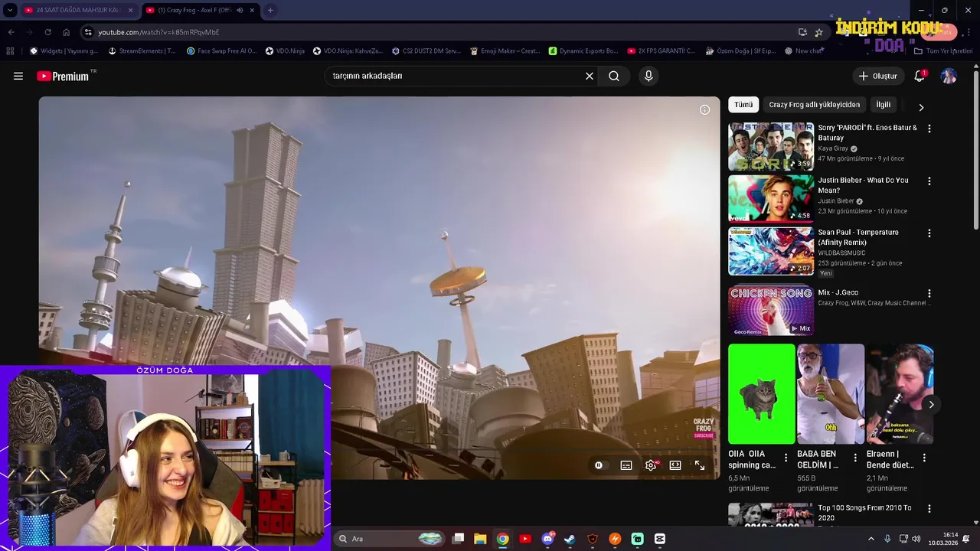Click the browser back arrow
The height and width of the screenshot is (551, 980).
coord(11,32)
